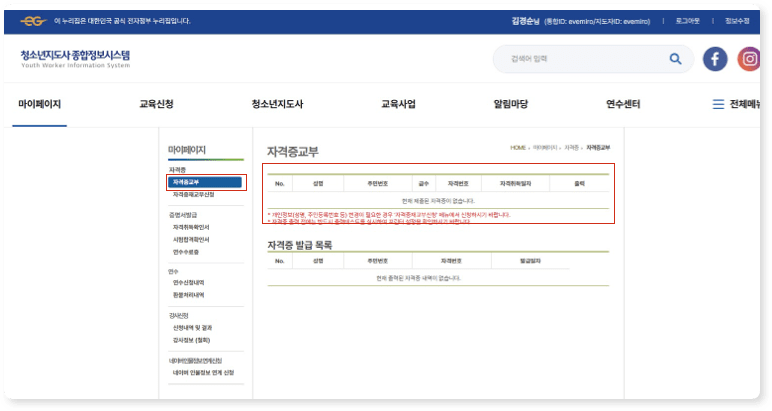The image size is (772, 411).
Task: Open the Facebook icon link
Action: (715, 59)
